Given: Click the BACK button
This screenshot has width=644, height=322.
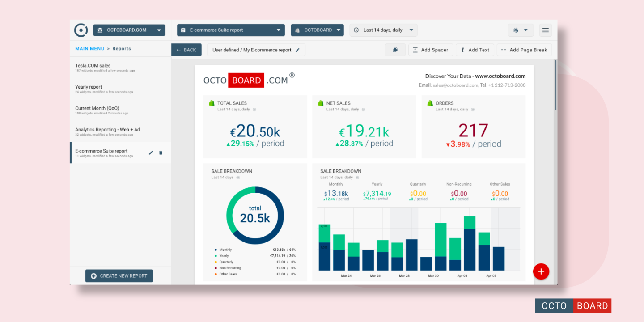Looking at the screenshot, I should (186, 50).
